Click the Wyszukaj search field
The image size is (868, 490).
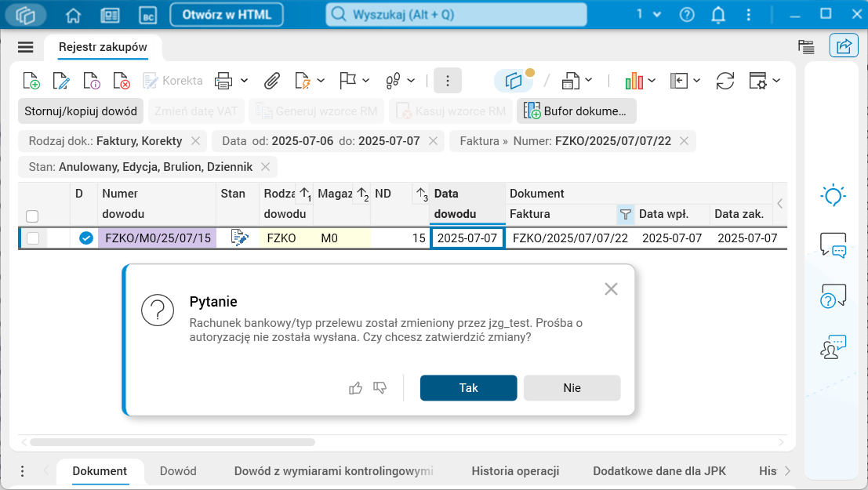click(456, 14)
